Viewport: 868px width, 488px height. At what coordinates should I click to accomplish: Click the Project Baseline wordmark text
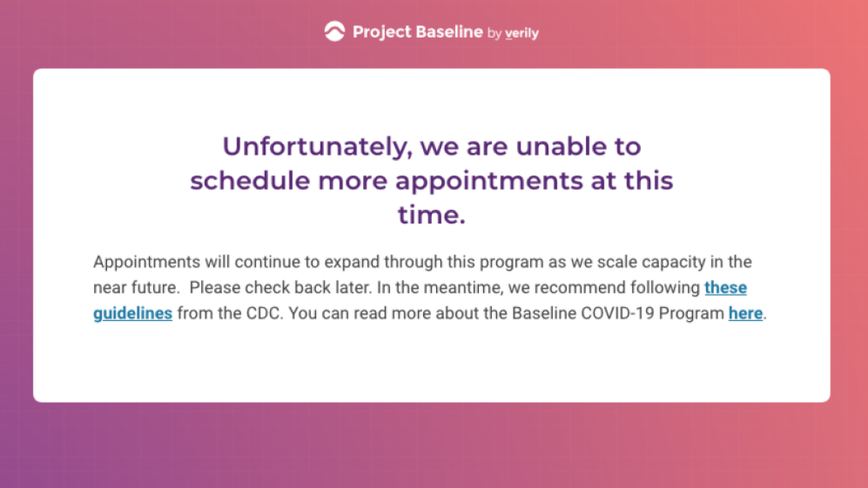pos(418,32)
